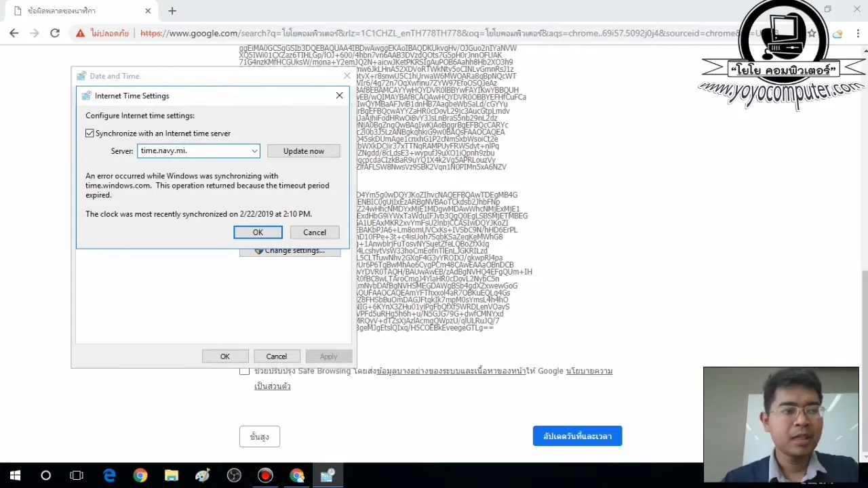868x488 pixels.
Task: Open Paint 3D from the taskbar
Action: click(201, 475)
